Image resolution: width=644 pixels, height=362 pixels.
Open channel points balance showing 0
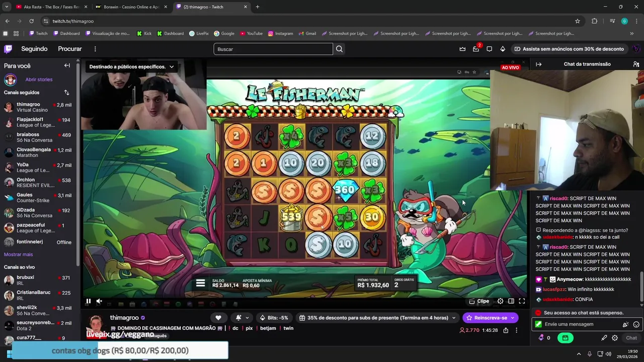click(544, 338)
